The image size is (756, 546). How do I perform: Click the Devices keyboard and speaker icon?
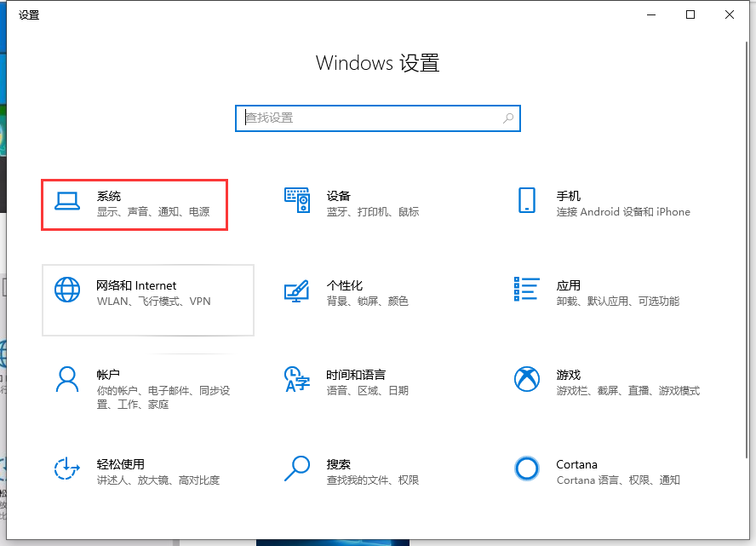pos(297,201)
